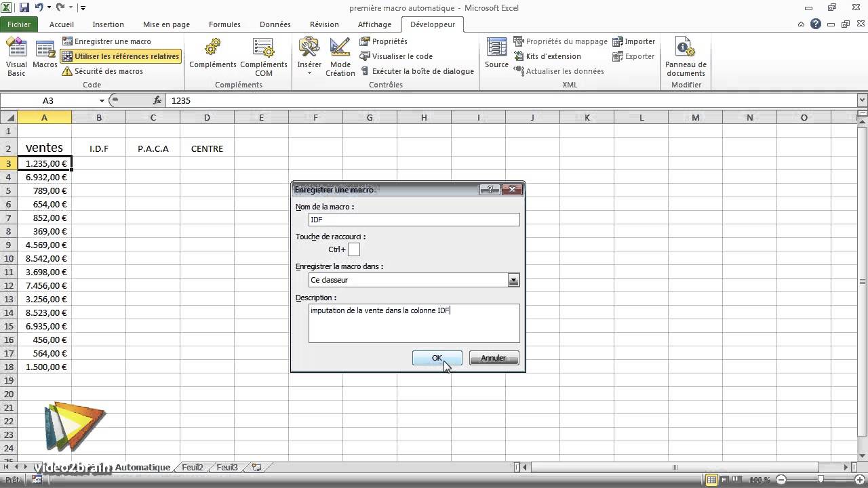Click the CENTRE header cell
Image resolution: width=868 pixels, height=488 pixels.
(207, 148)
